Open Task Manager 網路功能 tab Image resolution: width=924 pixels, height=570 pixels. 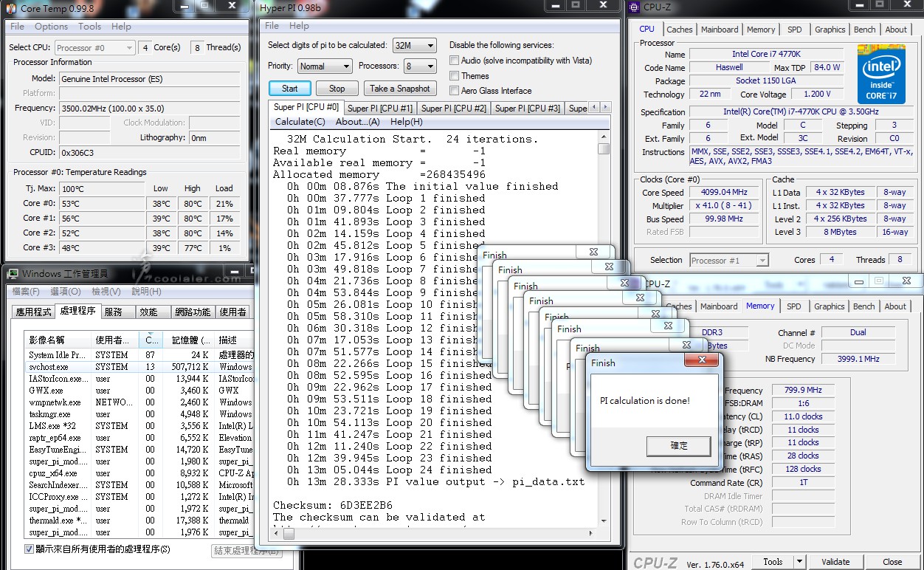coord(193,312)
